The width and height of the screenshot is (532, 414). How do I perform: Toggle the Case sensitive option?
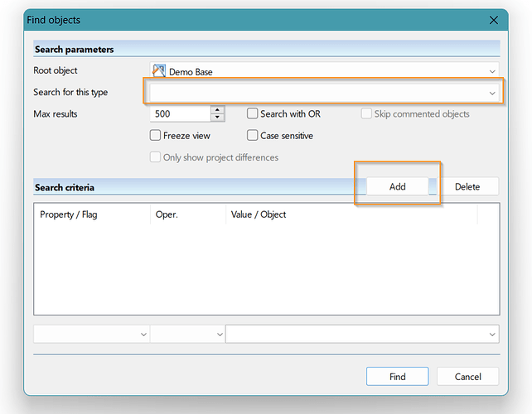pos(253,136)
